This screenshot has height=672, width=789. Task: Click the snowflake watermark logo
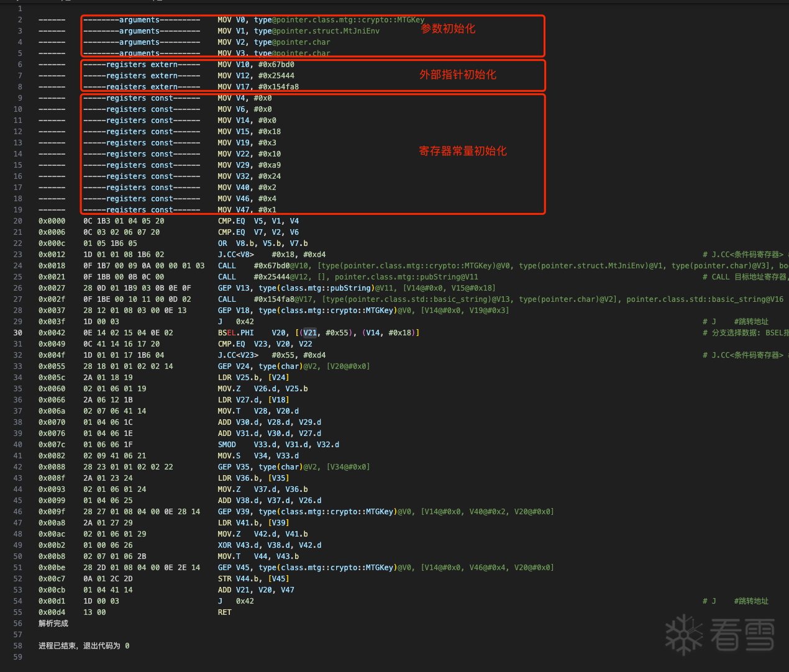pyautogui.click(x=683, y=635)
